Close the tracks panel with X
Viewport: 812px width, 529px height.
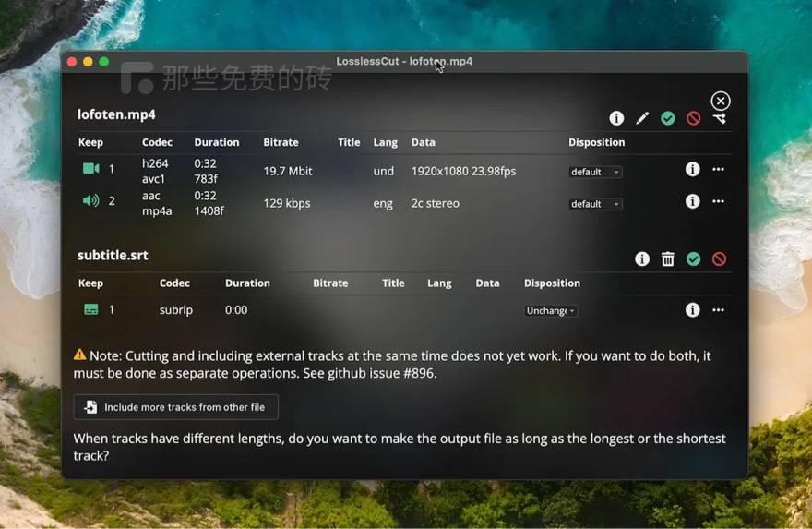[721, 101]
